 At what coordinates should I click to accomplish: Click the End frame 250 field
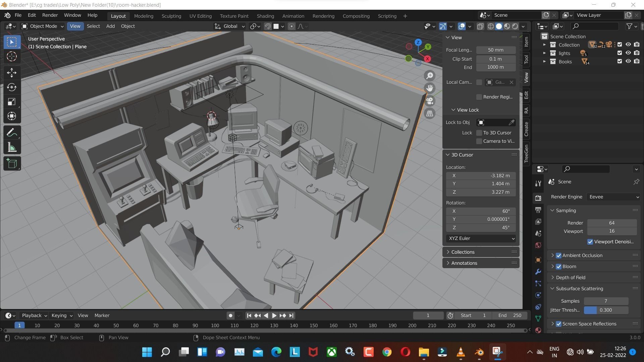point(510,315)
